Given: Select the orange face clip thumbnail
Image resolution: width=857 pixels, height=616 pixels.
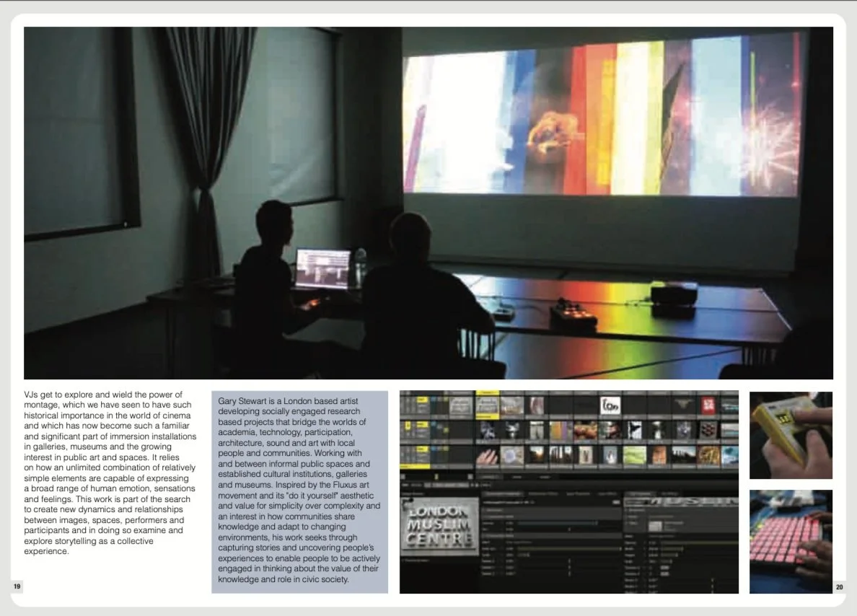Looking at the screenshot, I should [659, 455].
